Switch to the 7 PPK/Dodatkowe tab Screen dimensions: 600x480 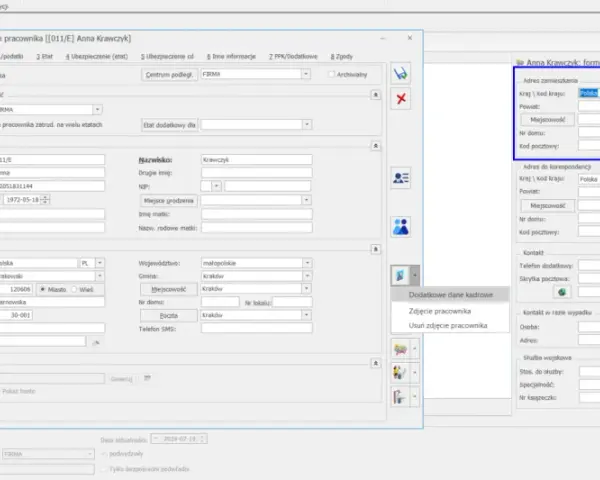click(x=293, y=56)
